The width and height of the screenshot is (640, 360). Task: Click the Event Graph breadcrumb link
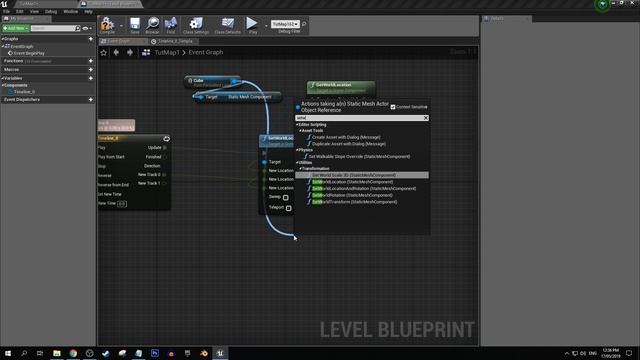pos(206,52)
